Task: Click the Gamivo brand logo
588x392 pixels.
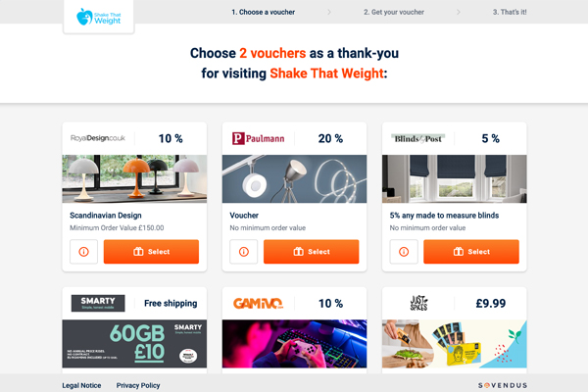Action: click(258, 303)
